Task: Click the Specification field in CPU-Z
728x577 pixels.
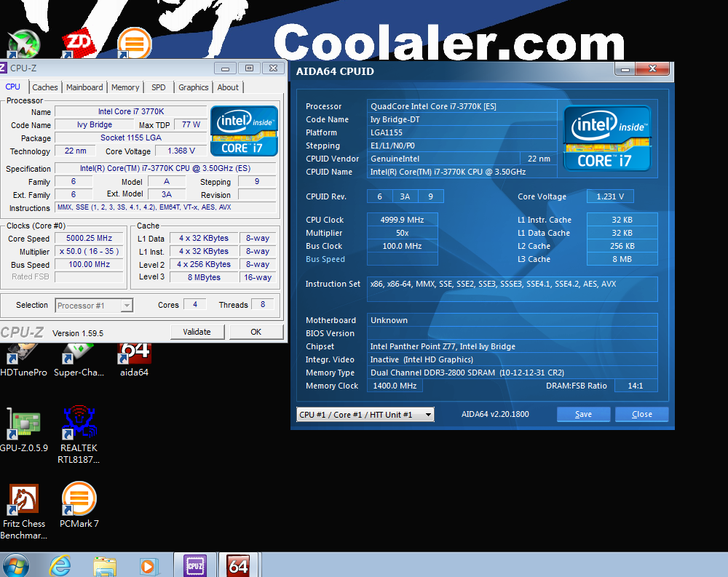Action: click(165, 169)
